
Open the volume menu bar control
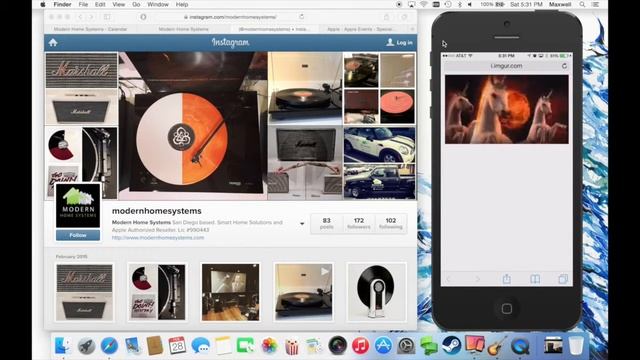tap(470, 4)
